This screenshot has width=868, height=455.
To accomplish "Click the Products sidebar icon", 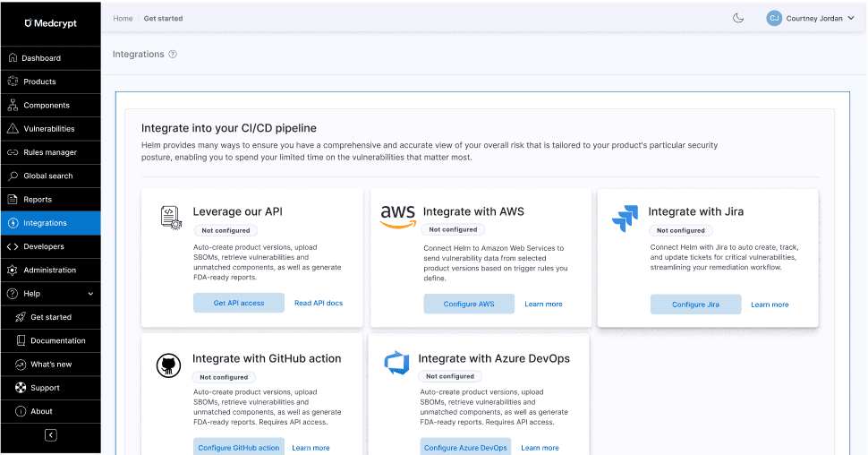I will click(x=13, y=82).
